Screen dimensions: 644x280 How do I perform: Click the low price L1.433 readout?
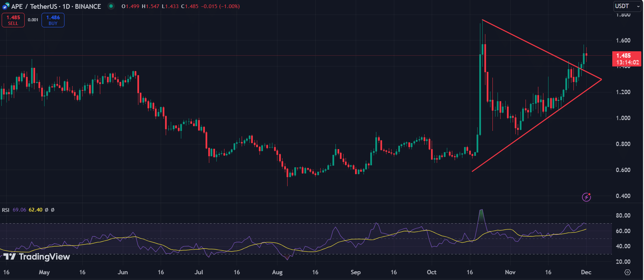170,6
